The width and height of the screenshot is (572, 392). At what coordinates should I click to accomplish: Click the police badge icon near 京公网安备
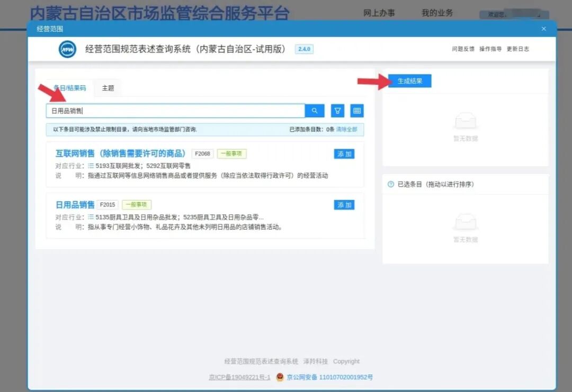tap(280, 377)
